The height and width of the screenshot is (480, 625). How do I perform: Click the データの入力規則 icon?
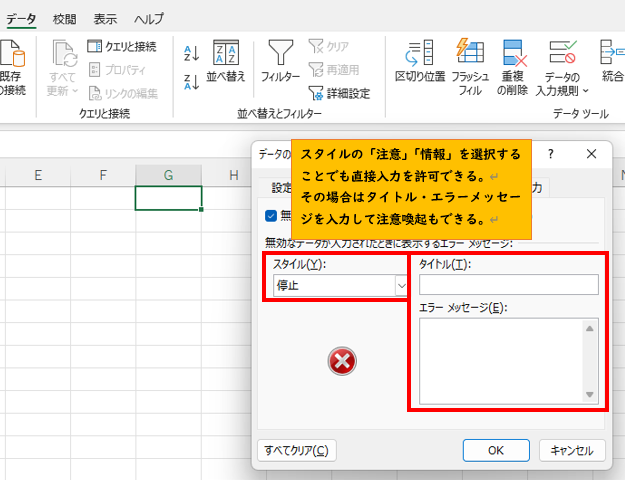(562, 52)
